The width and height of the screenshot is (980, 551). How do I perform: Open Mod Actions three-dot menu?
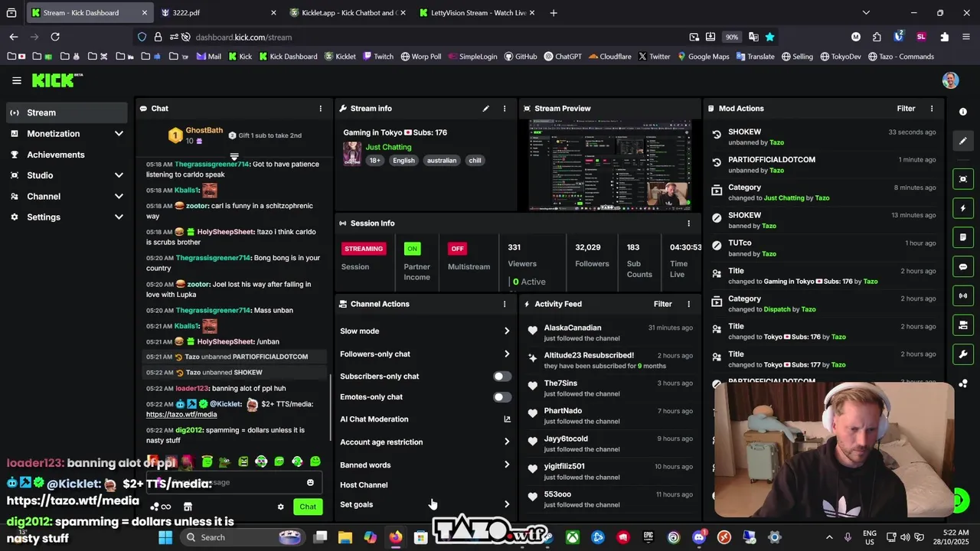pos(931,109)
